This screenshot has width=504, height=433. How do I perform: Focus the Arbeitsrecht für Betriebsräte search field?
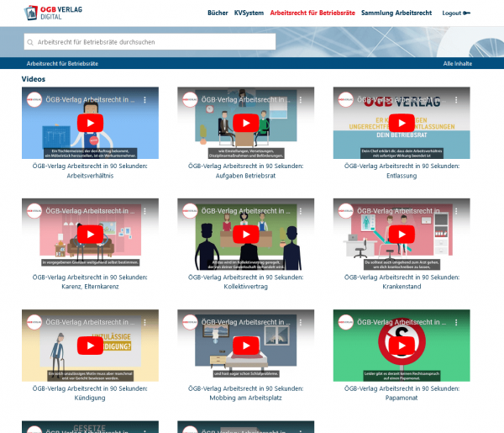(x=150, y=42)
